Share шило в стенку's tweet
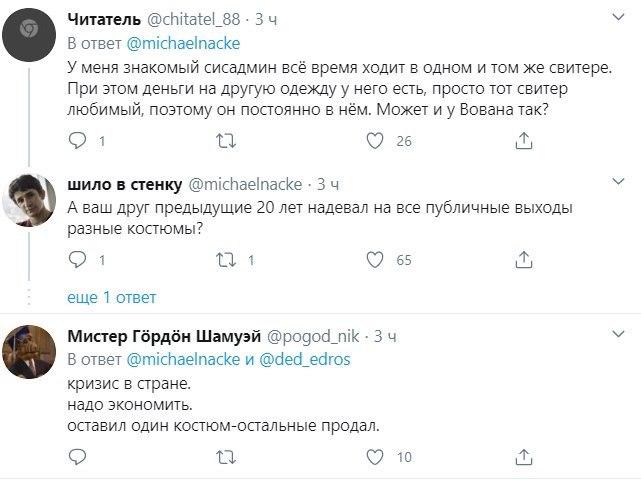Viewport: 641px width, 480px height. click(520, 260)
